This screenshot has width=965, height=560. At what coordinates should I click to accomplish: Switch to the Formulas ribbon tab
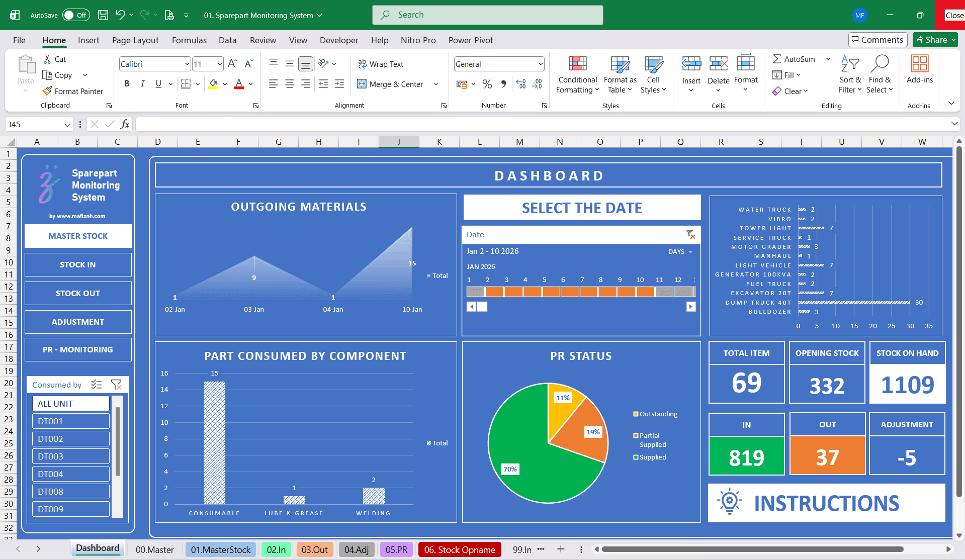click(x=189, y=40)
